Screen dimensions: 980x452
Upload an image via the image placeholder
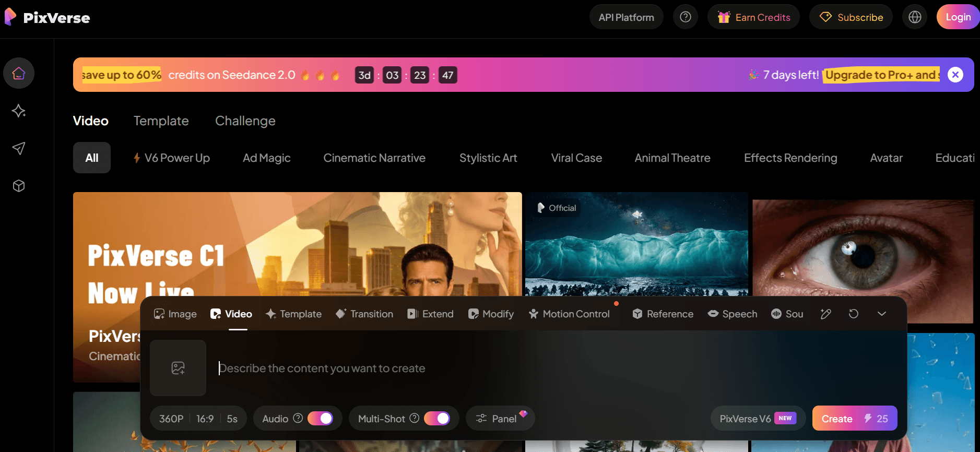[x=178, y=368]
